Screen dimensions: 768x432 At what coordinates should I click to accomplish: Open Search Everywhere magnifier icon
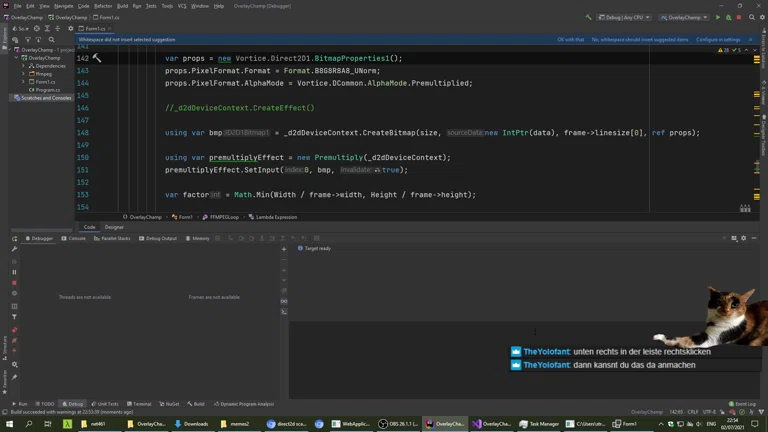tap(752, 17)
